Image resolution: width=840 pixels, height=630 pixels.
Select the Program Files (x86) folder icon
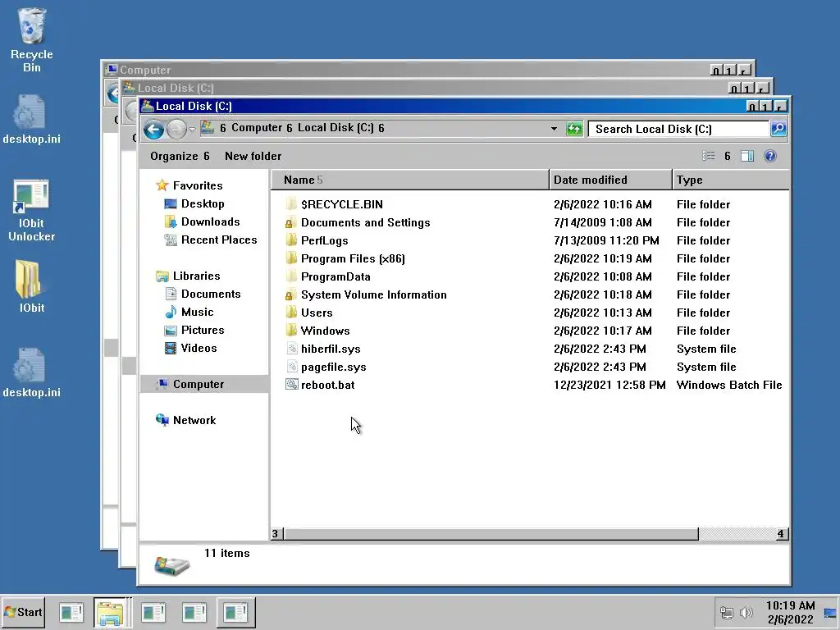click(291, 258)
